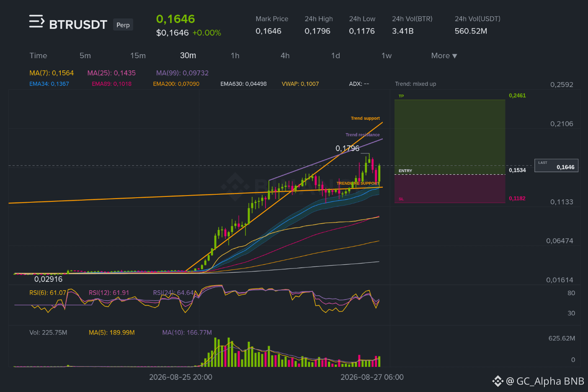Viewport: 588px width, 392px height.
Task: Expand the More timeframes dropdown
Action: pyautogui.click(x=444, y=56)
